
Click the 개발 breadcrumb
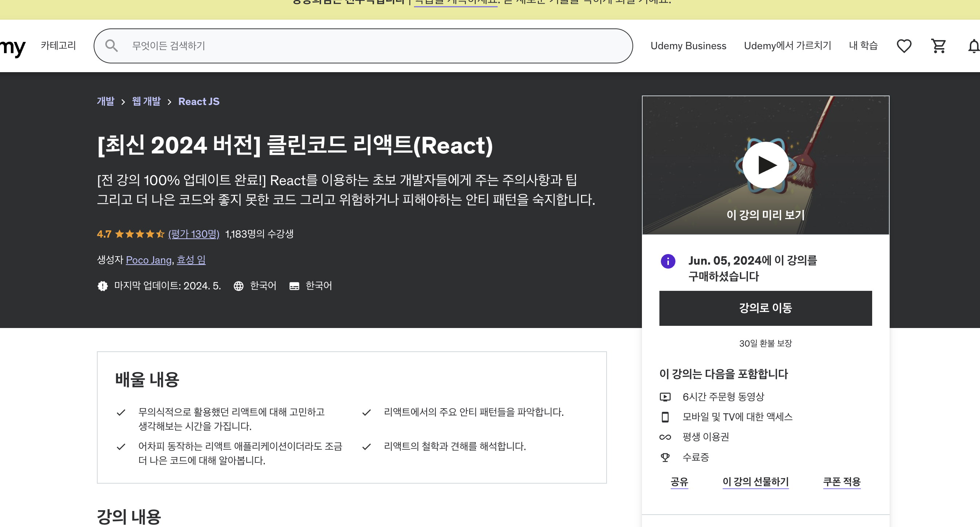106,102
